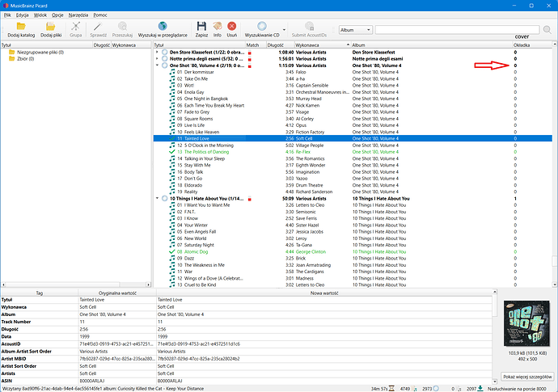Image resolution: width=558 pixels, height=392 pixels.
Task: Open the Narzędzia menu
Action: 78,15
